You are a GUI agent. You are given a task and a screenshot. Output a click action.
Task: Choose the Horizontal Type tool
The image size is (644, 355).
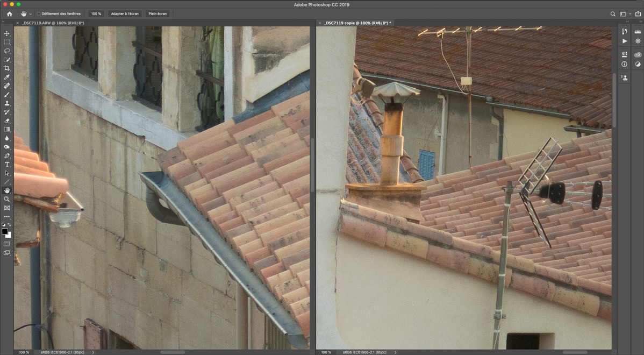click(x=7, y=165)
